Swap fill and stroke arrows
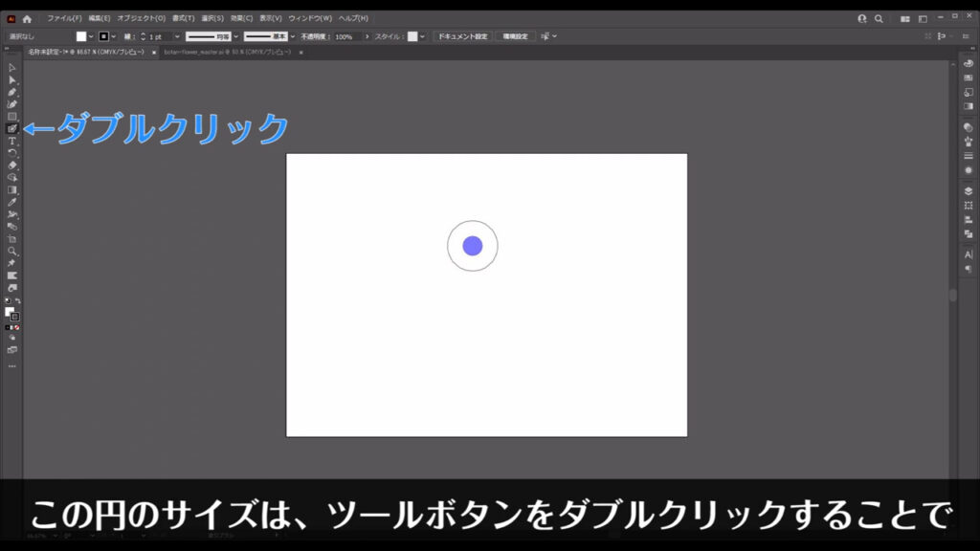980x551 pixels. click(x=17, y=301)
